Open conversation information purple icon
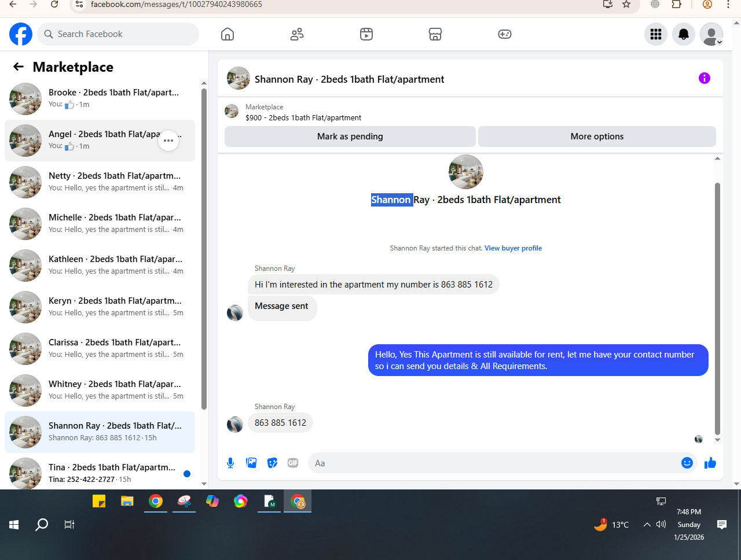The width and height of the screenshot is (741, 560). [x=705, y=78]
